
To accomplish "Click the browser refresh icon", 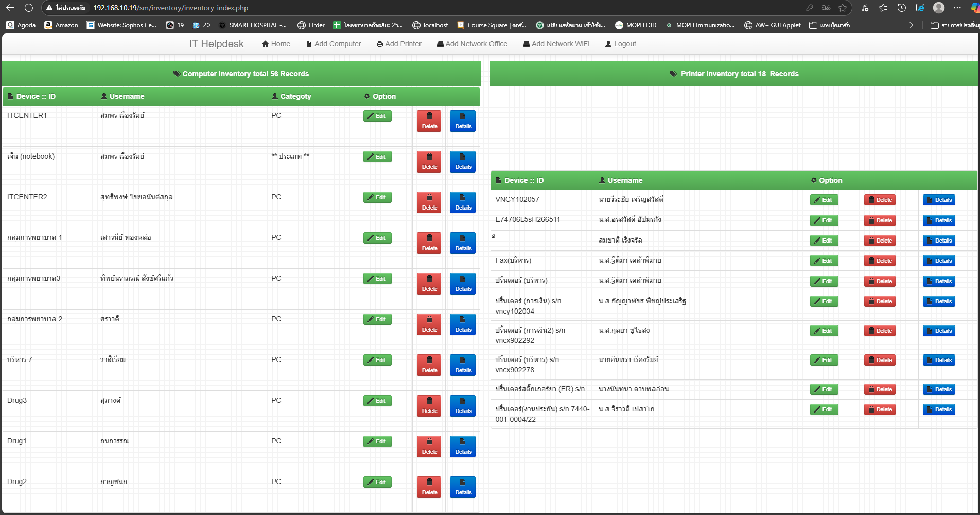I will 29,8.
